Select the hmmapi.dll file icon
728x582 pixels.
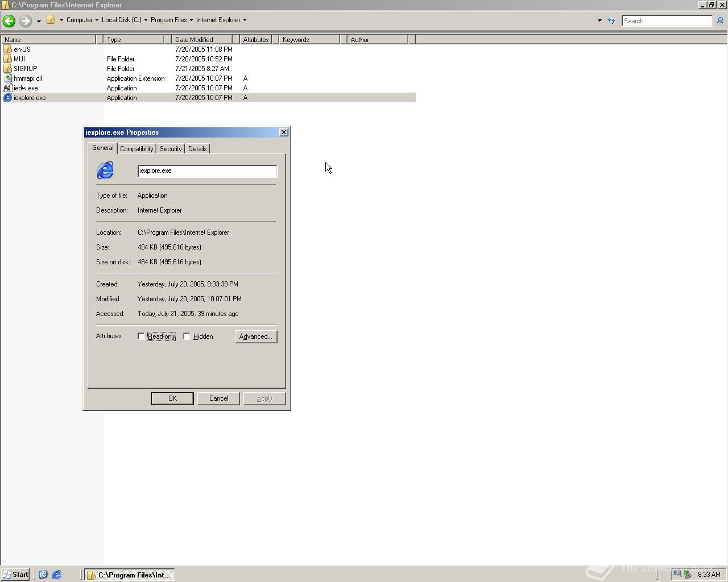(x=7, y=78)
